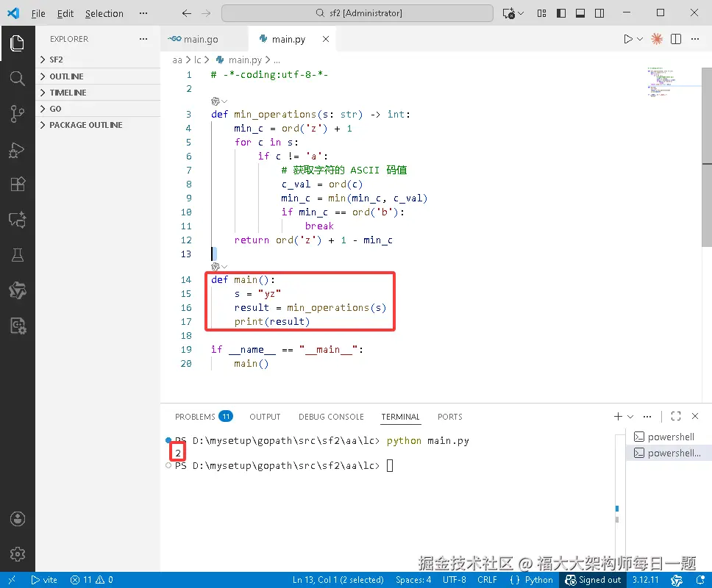Open the run options dropdown arrow
The height and width of the screenshot is (588, 712).
(x=640, y=39)
